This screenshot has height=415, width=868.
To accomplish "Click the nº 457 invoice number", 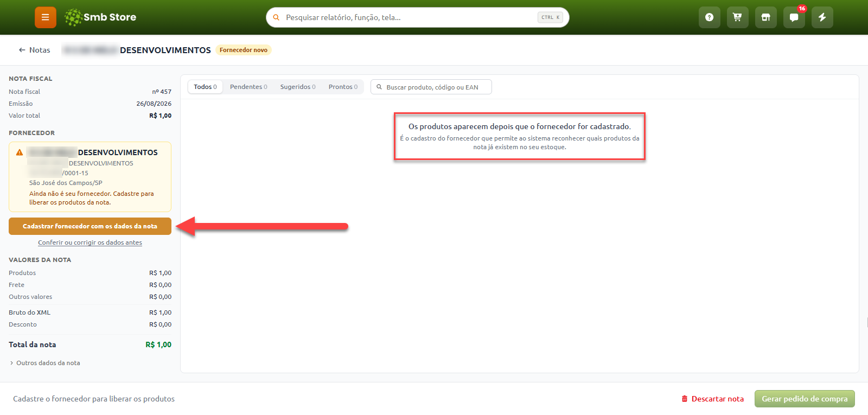I will pos(162,92).
